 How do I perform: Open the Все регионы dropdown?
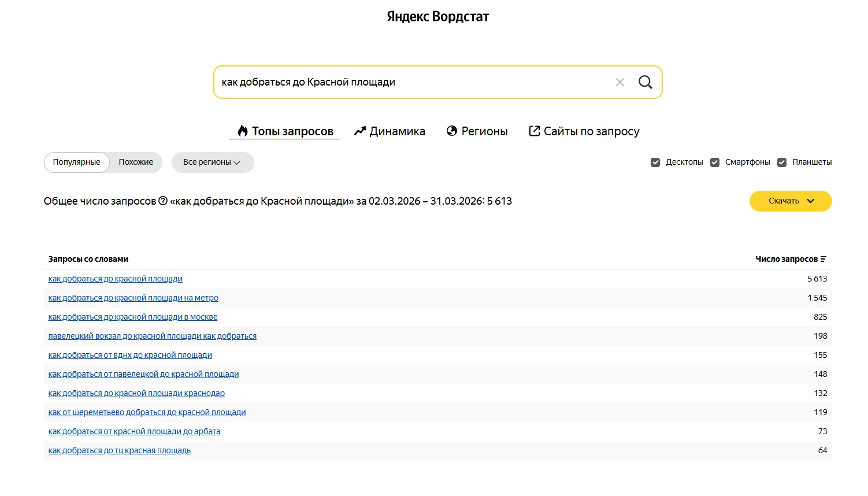point(212,162)
